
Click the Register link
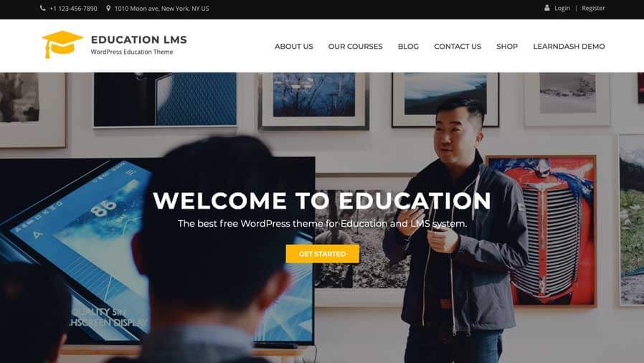(x=593, y=8)
